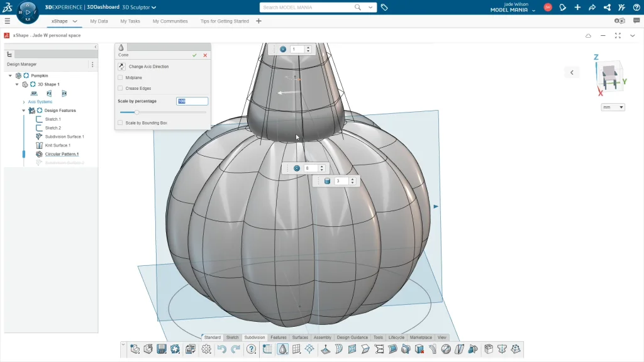Expand the Axis Systems tree node

(24, 102)
